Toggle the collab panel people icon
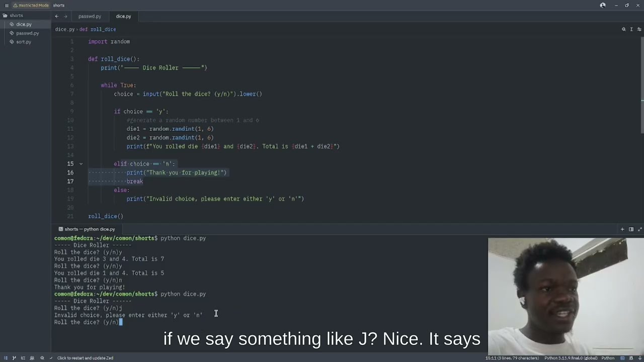644x362 pixels. pos(32,358)
